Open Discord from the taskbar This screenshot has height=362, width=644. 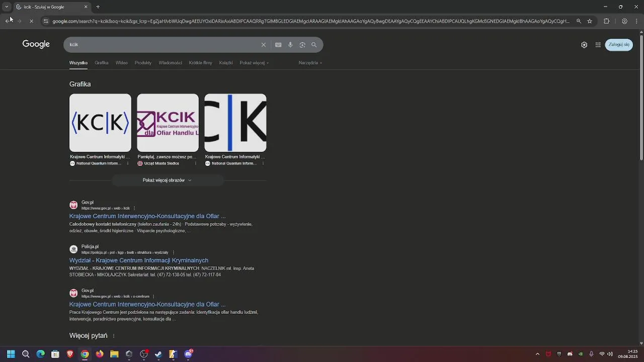188,354
